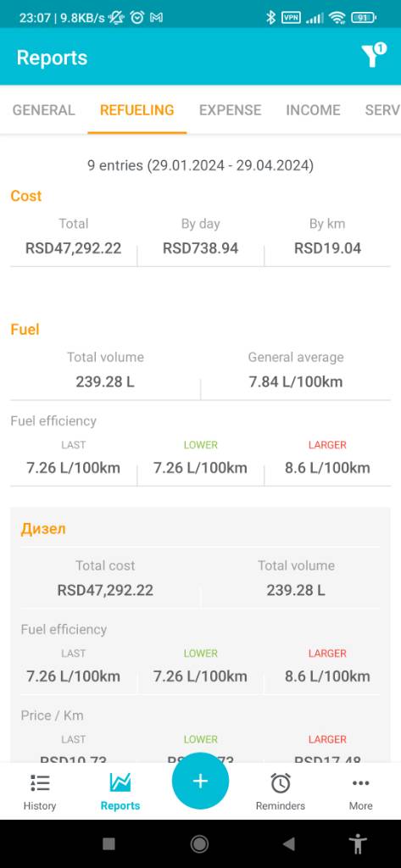Switch to the INCOME tab
This screenshot has width=401, height=868.
pos(313,110)
